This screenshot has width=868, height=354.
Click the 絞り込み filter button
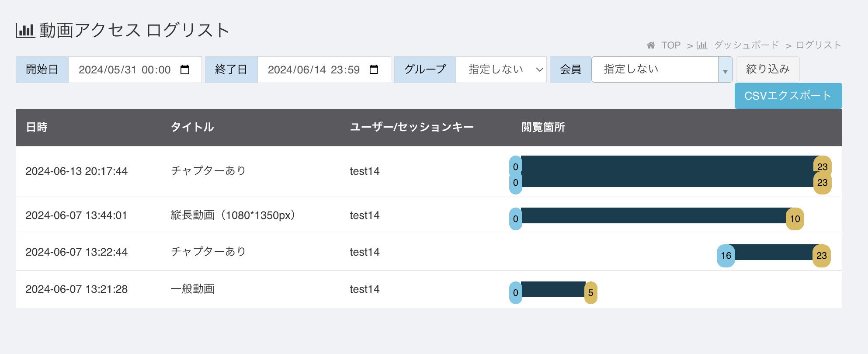coord(767,69)
